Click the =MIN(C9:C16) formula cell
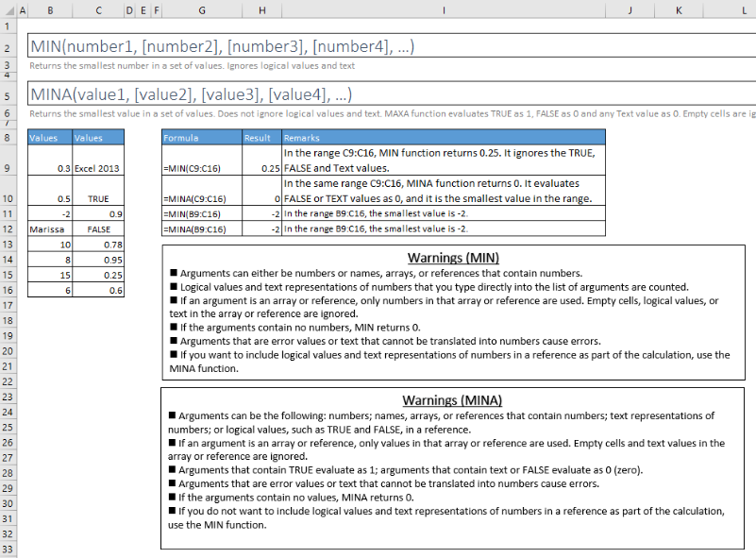The height and width of the screenshot is (558, 756). point(202,161)
